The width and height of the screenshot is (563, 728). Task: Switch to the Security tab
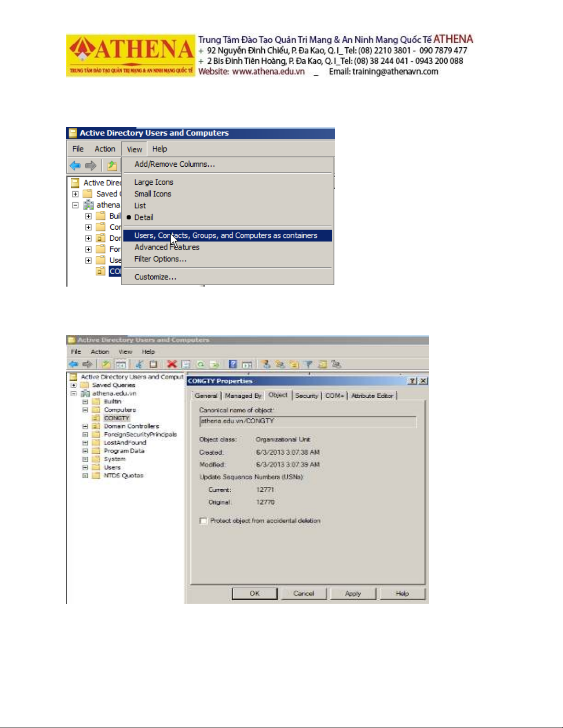click(307, 395)
